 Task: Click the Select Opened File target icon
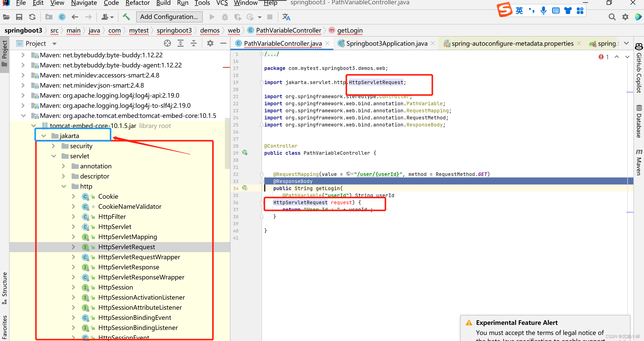pos(167,43)
